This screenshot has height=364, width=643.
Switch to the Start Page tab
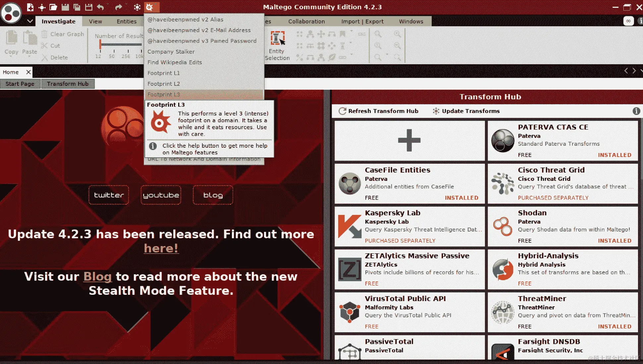coord(20,84)
